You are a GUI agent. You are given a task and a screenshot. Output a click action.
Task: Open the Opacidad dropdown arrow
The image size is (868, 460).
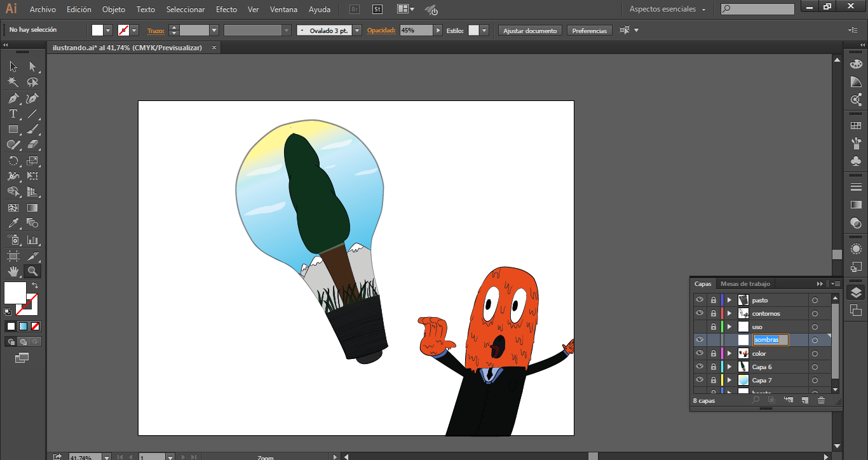tap(438, 30)
